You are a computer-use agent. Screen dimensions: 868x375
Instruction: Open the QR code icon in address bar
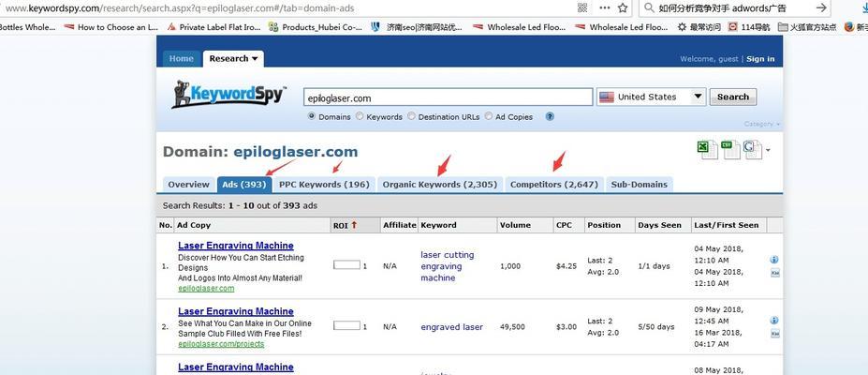click(582, 7)
